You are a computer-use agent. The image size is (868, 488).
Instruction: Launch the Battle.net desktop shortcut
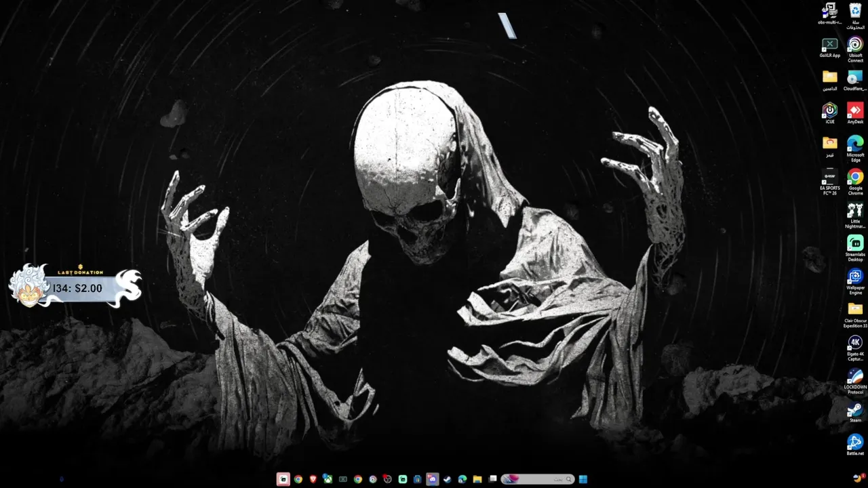[x=855, y=445]
